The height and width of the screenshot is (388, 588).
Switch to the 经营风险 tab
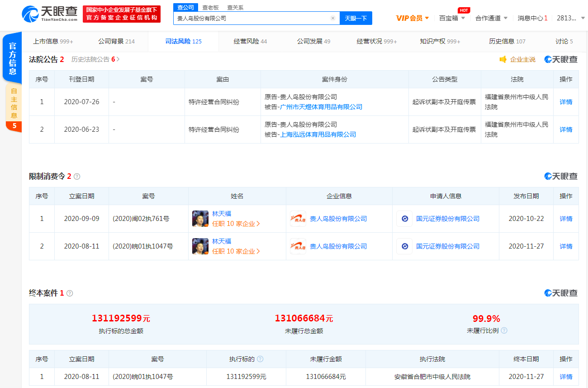click(250, 41)
